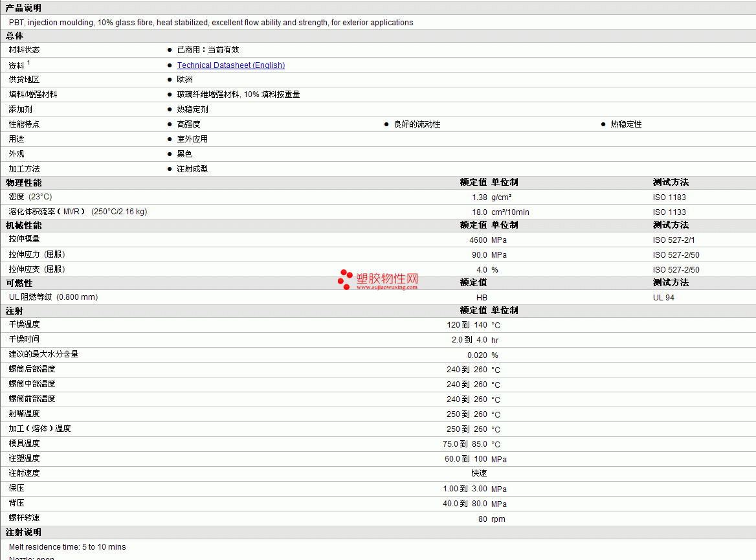The image size is (756, 560).
Task: Click the filler text 玻璃纤维增强材料, 10% 填料按重量
Action: [238, 95]
